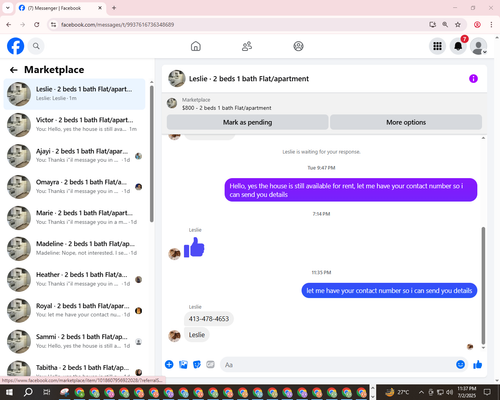Open the tab search dropdown arrow
The image size is (500, 400).
(x=8, y=8)
